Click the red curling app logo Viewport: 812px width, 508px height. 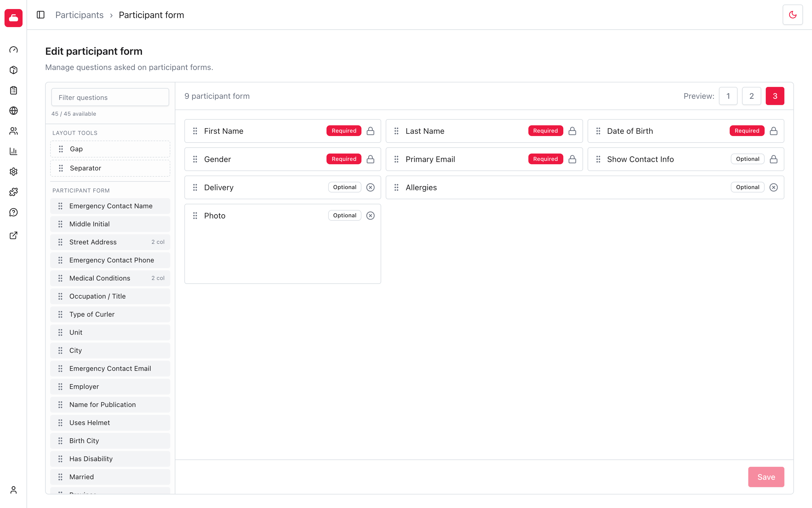[14, 18]
